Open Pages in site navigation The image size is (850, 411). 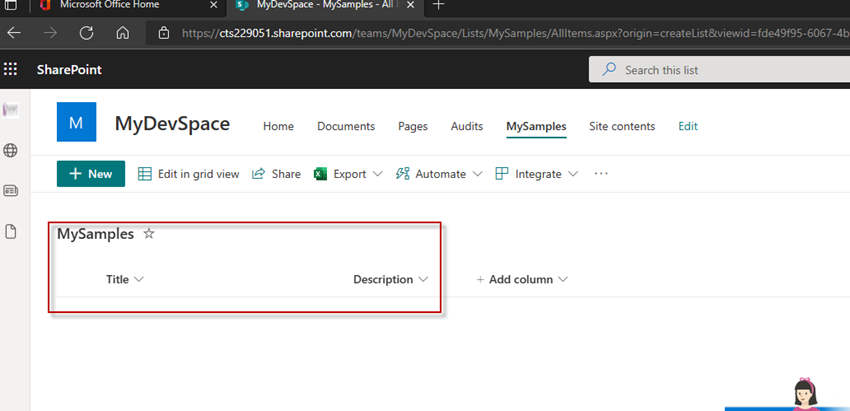pyautogui.click(x=413, y=126)
